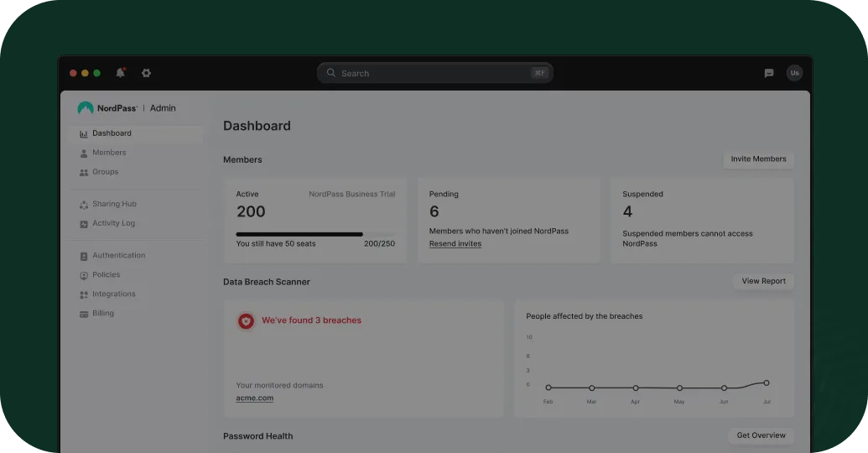Click the "200/250" seats value
The image size is (868, 453).
pos(379,243)
